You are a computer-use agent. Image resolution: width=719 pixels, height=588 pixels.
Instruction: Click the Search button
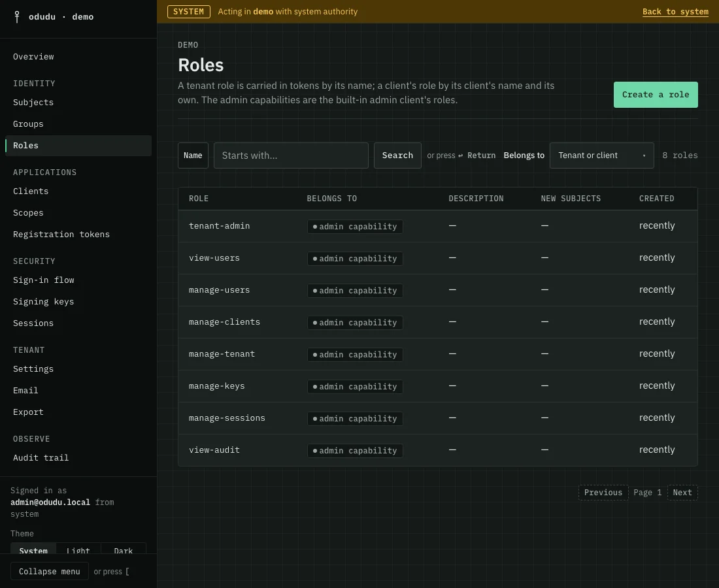[x=397, y=155]
